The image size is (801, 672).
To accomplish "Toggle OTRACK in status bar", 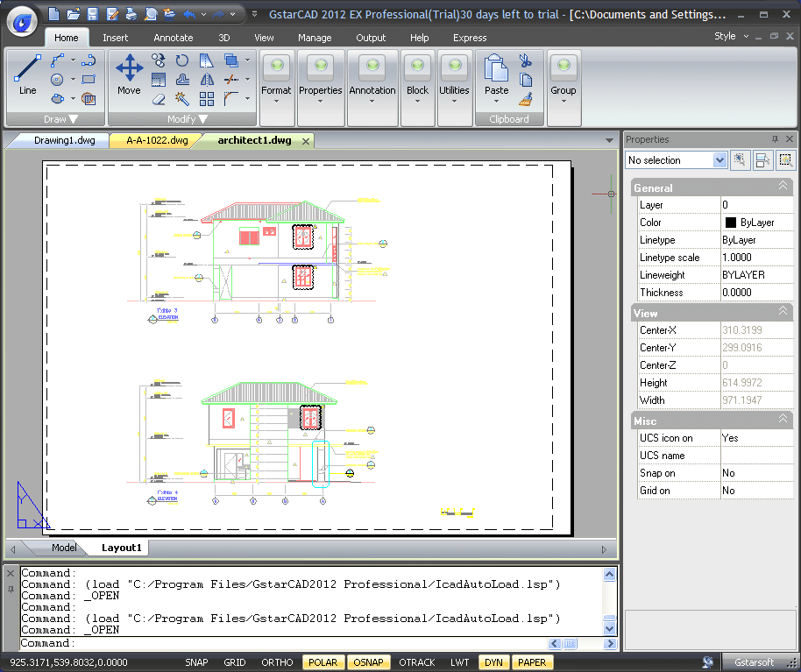I will (417, 662).
